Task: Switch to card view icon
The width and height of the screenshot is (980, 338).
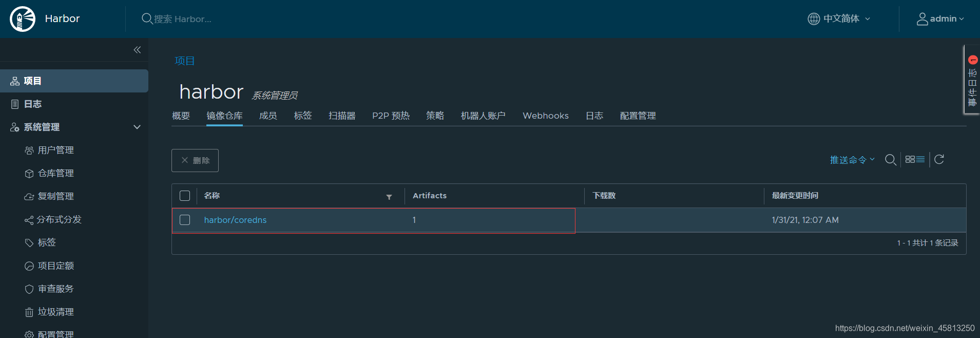Action: click(910, 159)
